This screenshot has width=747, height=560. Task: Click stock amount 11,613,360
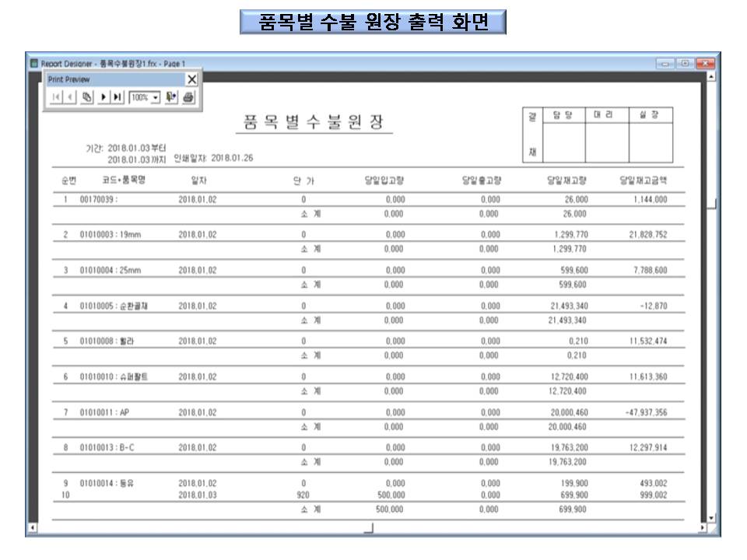pos(648,377)
